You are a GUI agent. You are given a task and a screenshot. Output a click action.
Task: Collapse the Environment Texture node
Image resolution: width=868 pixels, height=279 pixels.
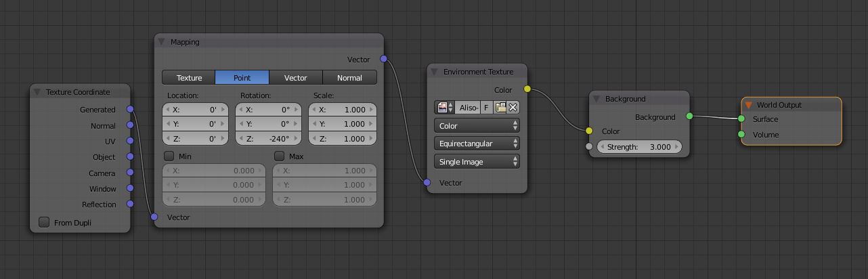(435, 72)
